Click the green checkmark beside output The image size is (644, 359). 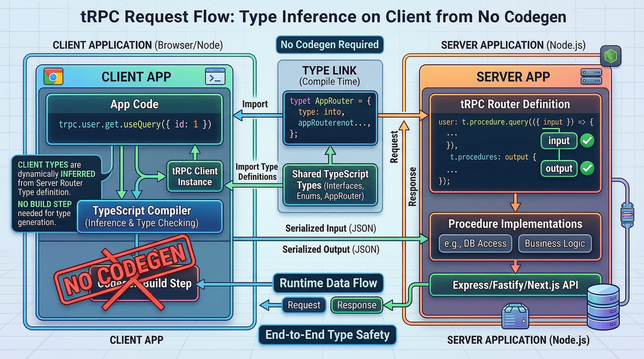587,168
